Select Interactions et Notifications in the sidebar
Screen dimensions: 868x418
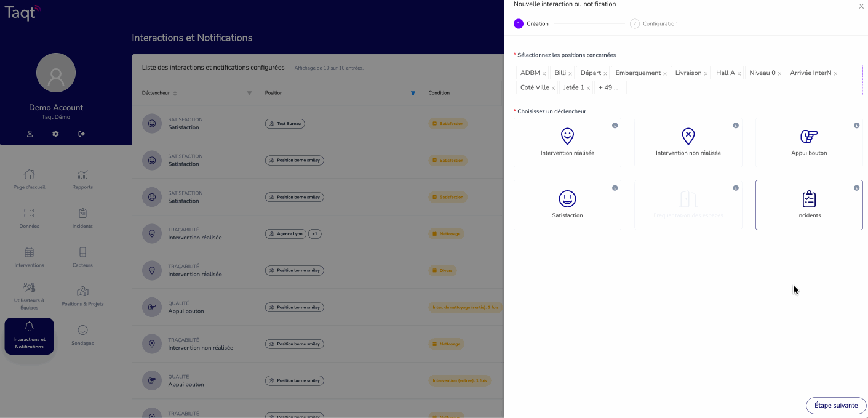29,336
